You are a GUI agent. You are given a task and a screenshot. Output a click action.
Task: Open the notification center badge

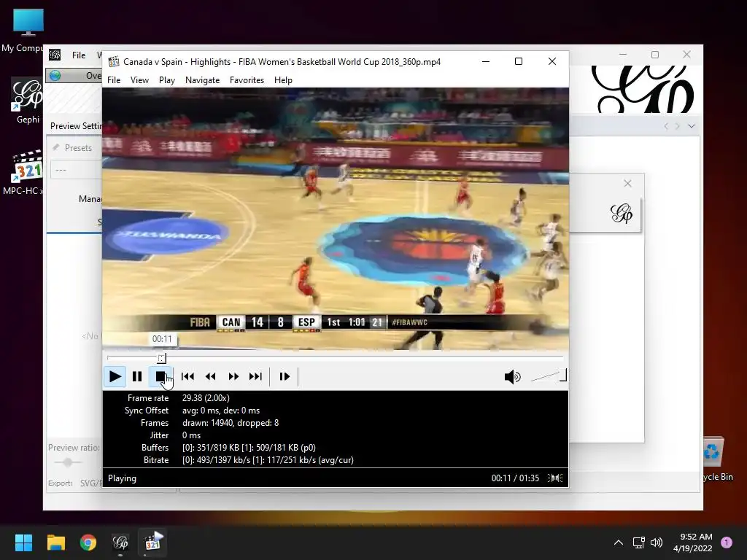click(727, 542)
